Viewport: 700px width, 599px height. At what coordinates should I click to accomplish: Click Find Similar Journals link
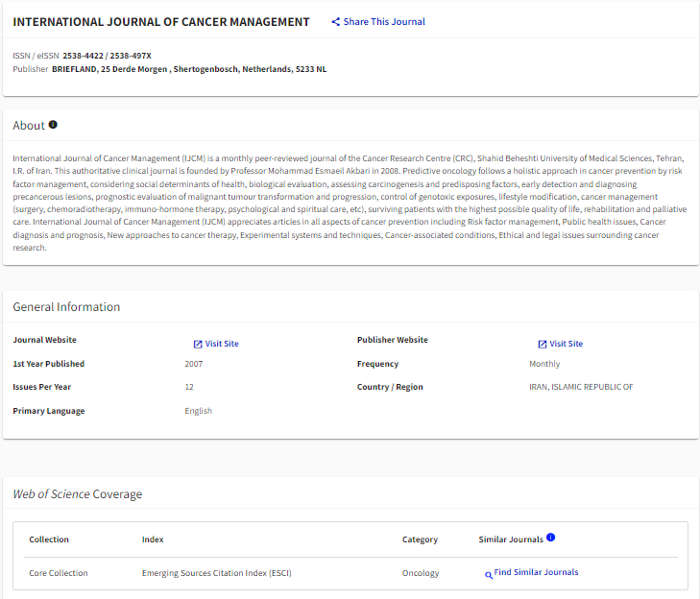(x=536, y=572)
